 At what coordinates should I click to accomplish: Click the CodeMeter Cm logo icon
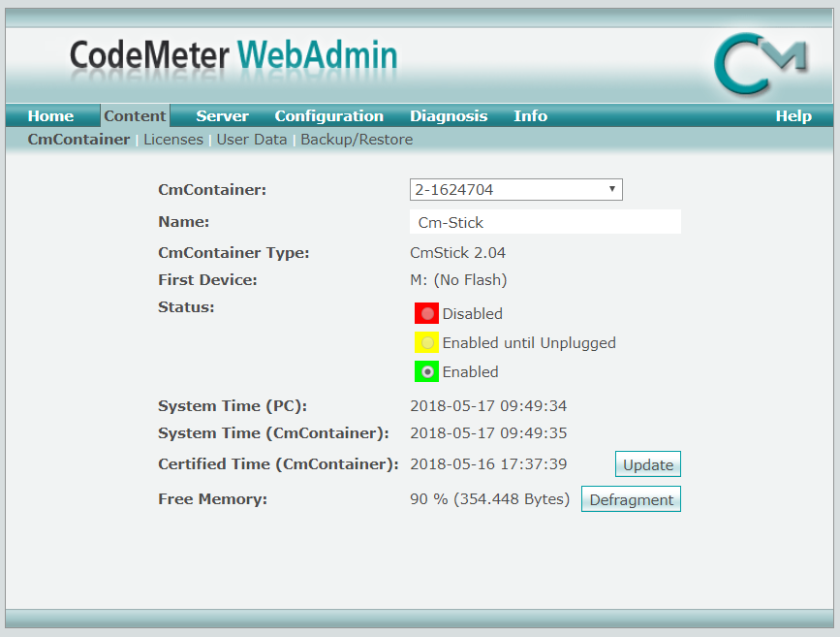click(760, 64)
